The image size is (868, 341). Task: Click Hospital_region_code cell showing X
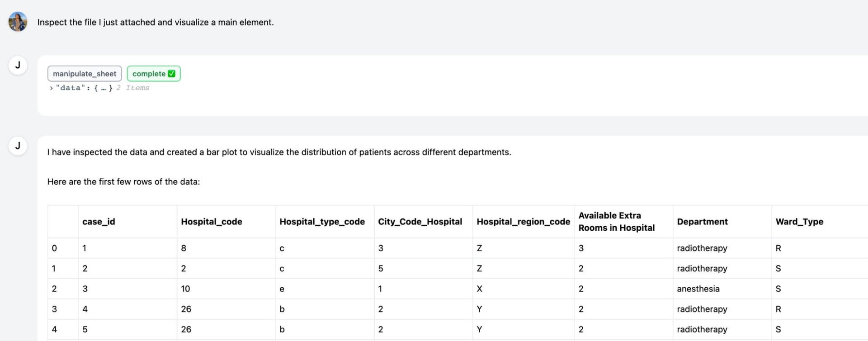point(524,289)
